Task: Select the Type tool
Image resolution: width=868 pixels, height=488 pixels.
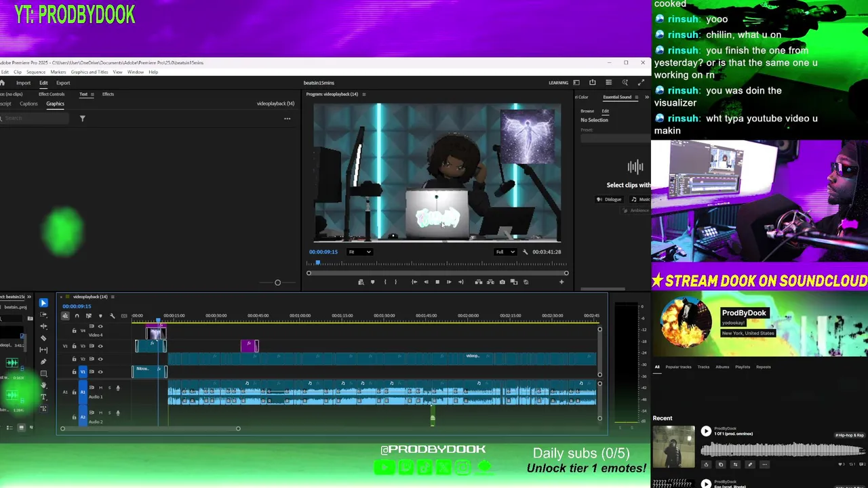Action: click(x=43, y=396)
